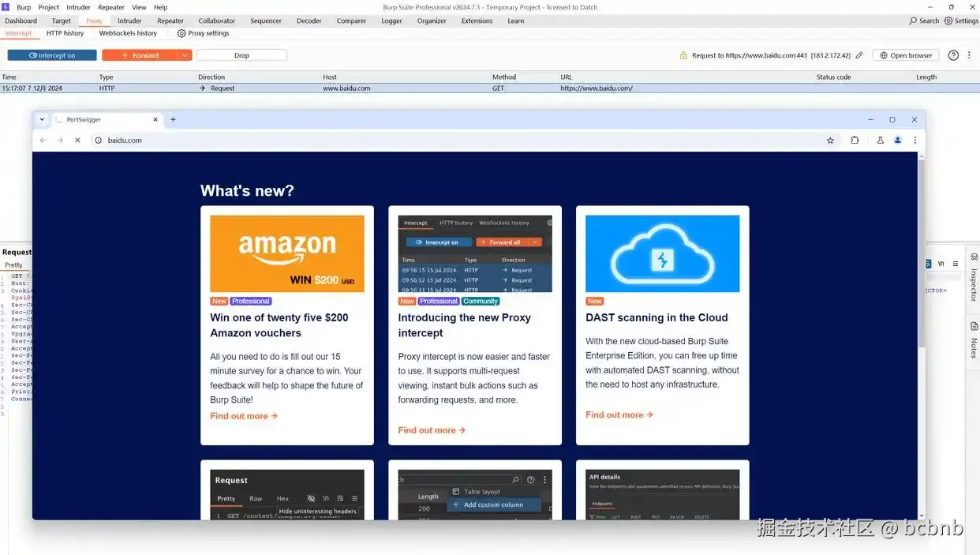Open the View menu
Viewport: 980px width, 555px height.
[x=139, y=7]
